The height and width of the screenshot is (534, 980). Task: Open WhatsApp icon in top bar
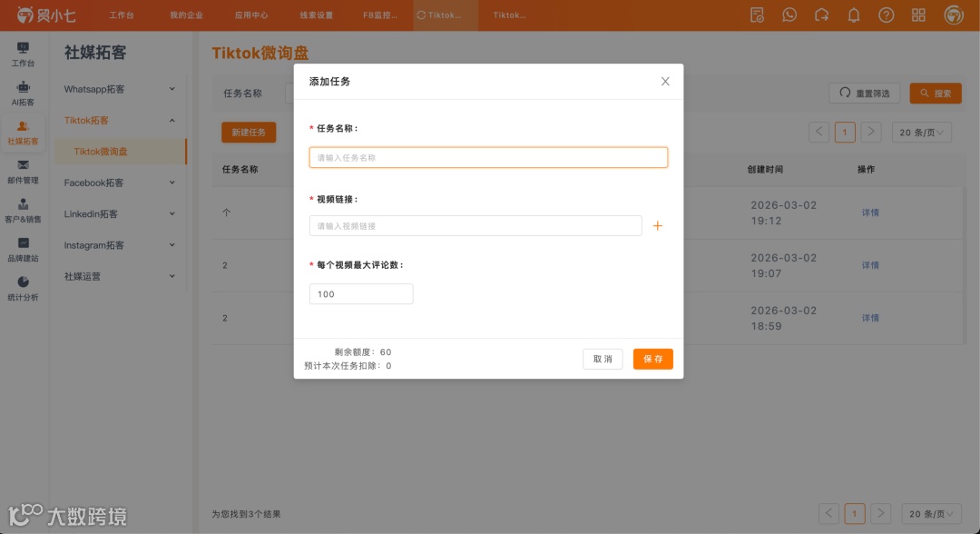click(x=789, y=15)
